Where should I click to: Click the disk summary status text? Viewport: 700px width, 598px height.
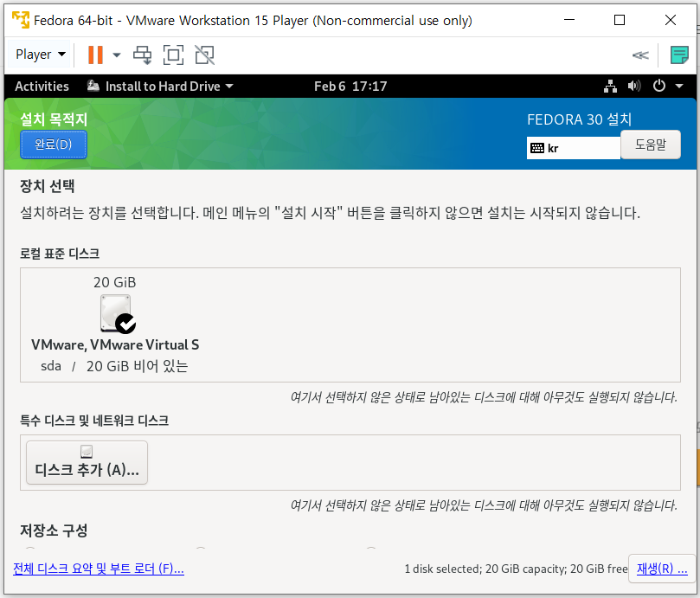tap(516, 569)
